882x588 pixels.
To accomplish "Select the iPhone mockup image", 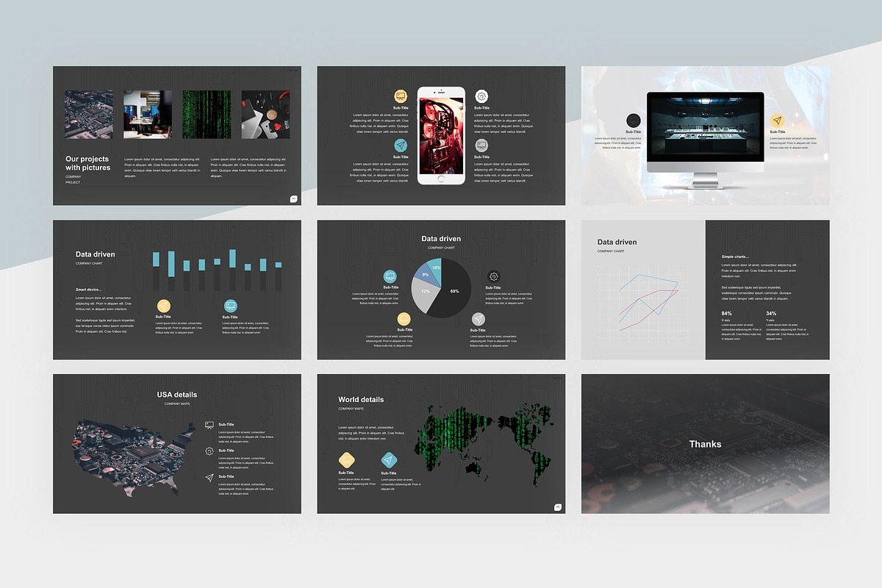I will pyautogui.click(x=441, y=136).
